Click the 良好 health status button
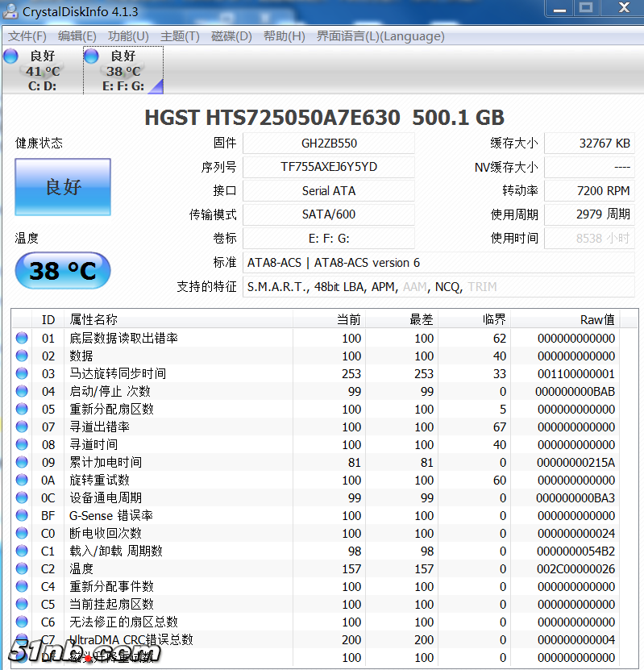 tap(63, 187)
